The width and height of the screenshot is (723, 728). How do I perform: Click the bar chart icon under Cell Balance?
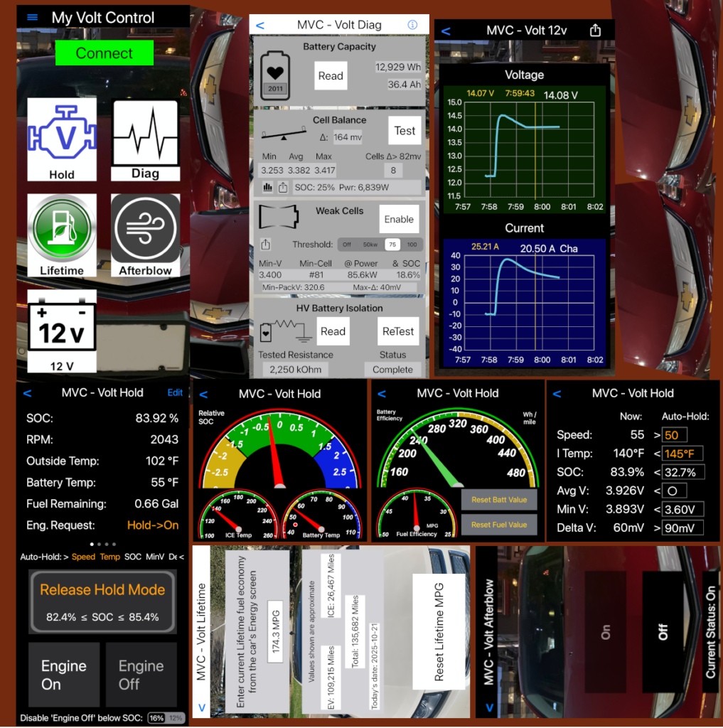268,188
